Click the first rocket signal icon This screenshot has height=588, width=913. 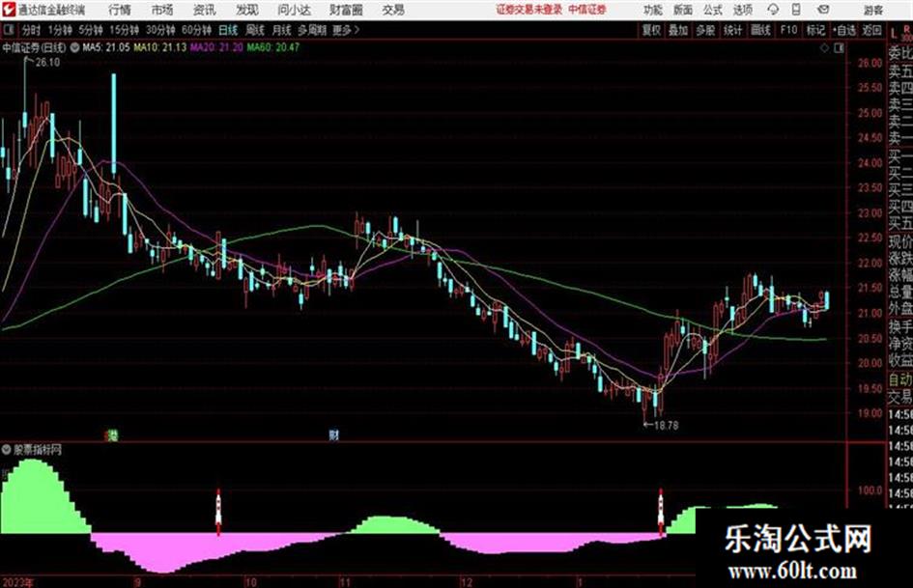point(218,512)
